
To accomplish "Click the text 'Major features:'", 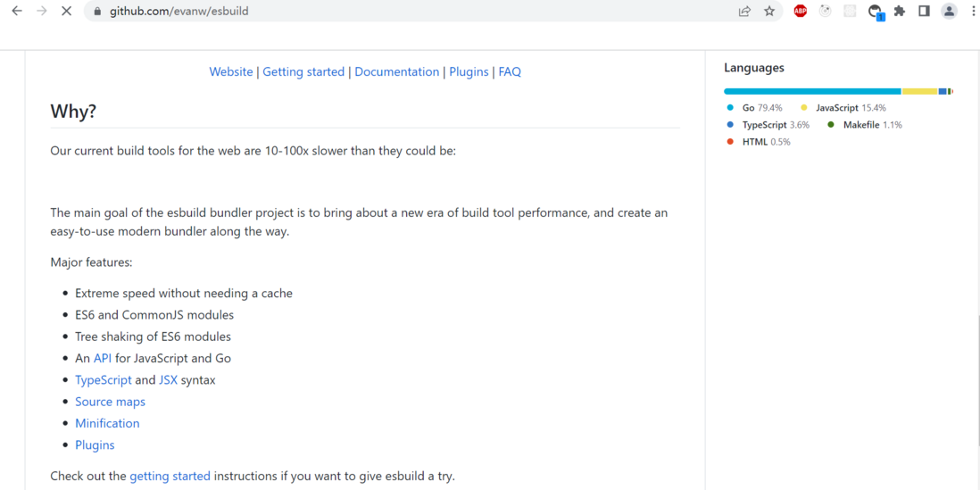I will [91, 262].
